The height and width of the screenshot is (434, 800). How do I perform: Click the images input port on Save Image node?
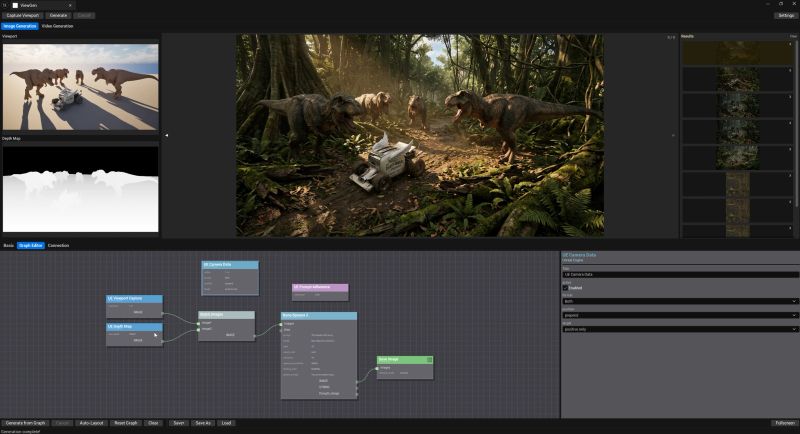[377, 368]
